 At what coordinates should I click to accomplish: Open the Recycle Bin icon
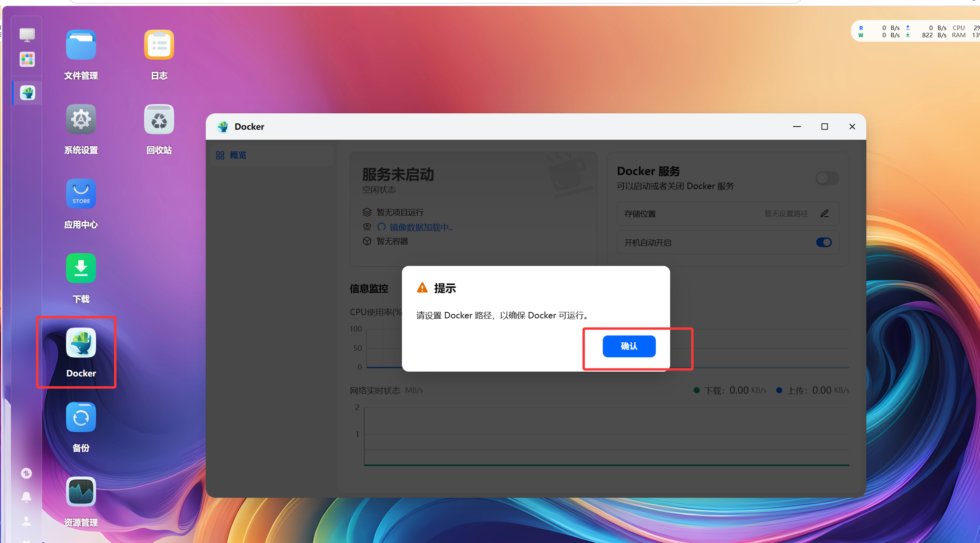(x=159, y=120)
